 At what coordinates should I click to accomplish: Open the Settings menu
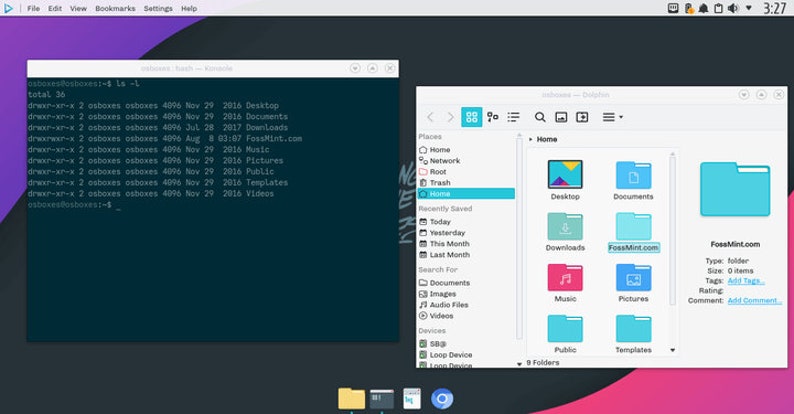coord(158,9)
